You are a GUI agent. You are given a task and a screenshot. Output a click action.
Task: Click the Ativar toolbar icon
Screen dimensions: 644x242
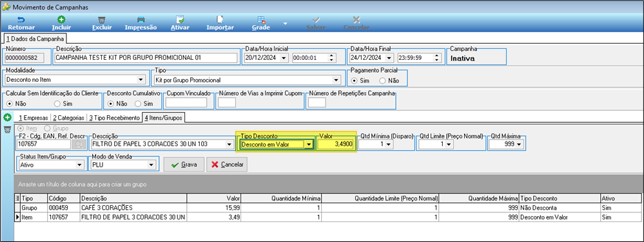click(x=180, y=20)
